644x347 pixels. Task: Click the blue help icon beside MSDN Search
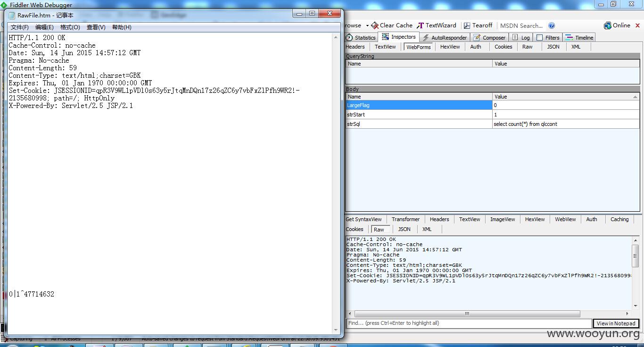coord(552,25)
